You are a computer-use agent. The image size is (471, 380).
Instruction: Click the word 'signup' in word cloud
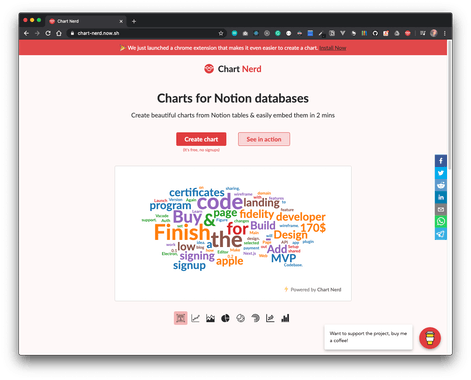point(189,266)
